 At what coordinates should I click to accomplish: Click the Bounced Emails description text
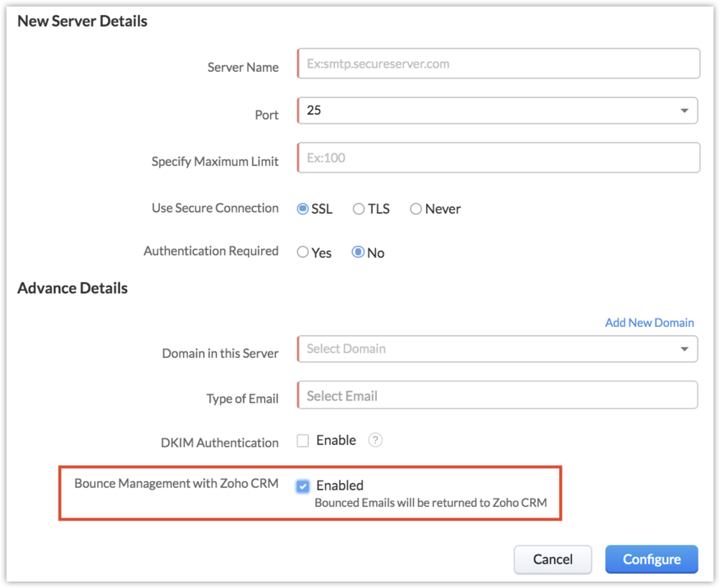[430, 503]
